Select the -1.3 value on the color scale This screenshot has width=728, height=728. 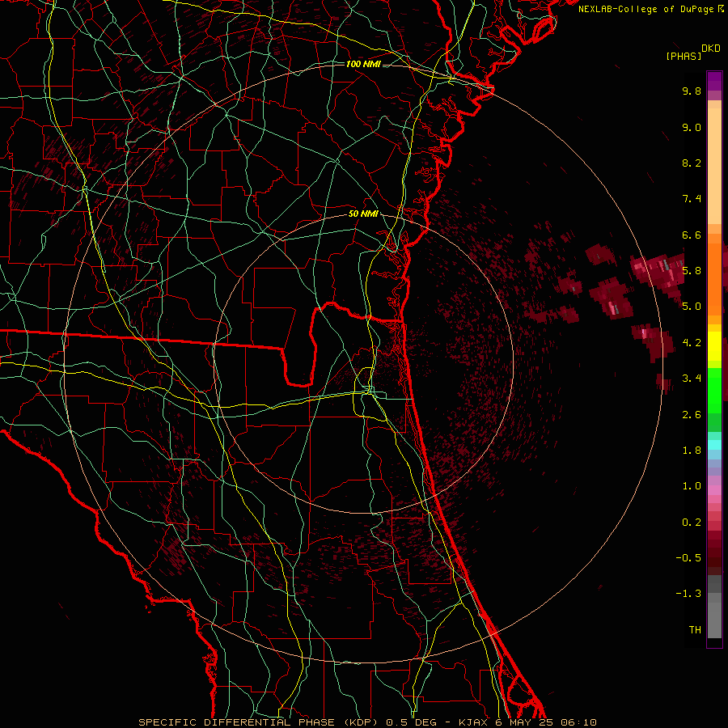click(688, 594)
